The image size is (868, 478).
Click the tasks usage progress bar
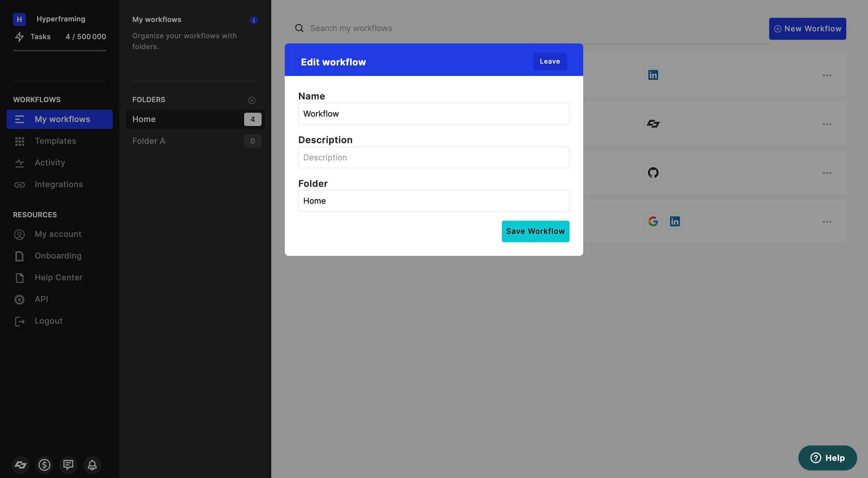(60, 51)
